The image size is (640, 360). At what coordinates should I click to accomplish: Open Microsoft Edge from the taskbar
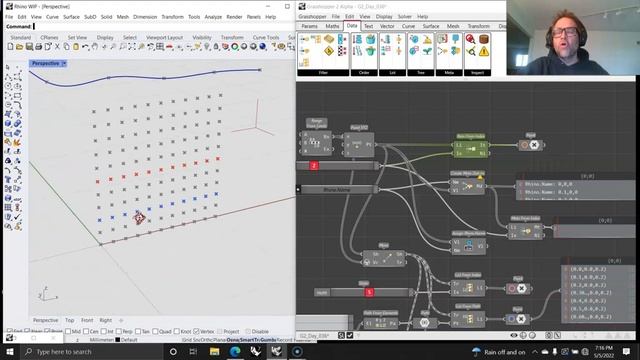tap(235, 351)
